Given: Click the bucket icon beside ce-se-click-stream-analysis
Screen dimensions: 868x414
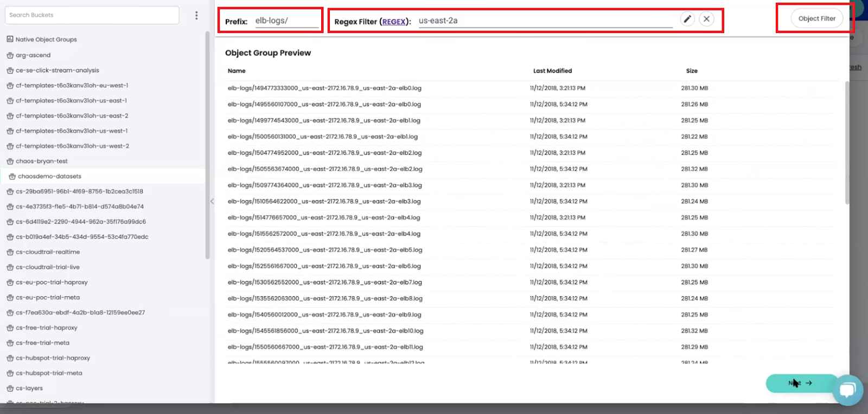Looking at the screenshot, I should (x=10, y=70).
